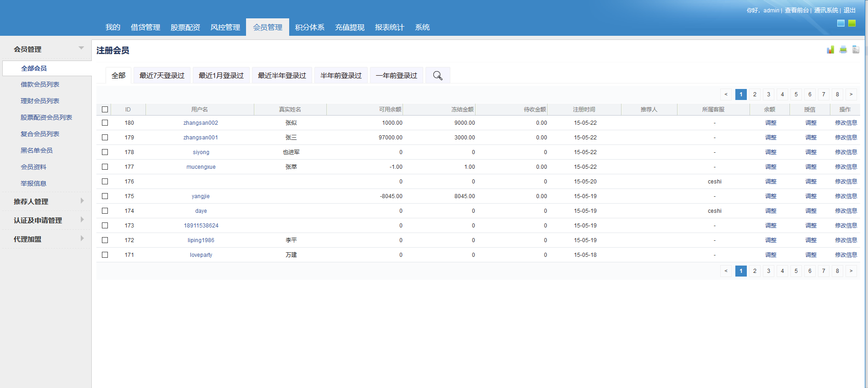Open 黑名单会员 in the sidebar
The image size is (868, 388).
pos(37,150)
